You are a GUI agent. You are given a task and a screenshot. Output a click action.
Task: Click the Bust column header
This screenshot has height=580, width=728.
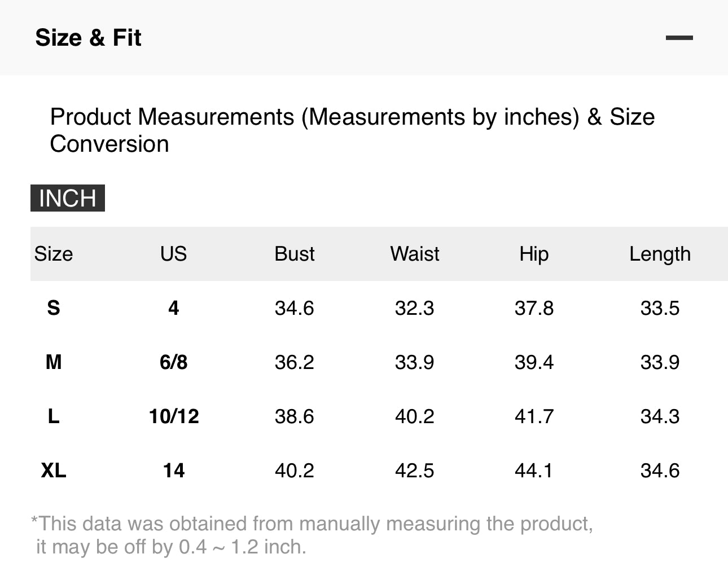(x=295, y=254)
